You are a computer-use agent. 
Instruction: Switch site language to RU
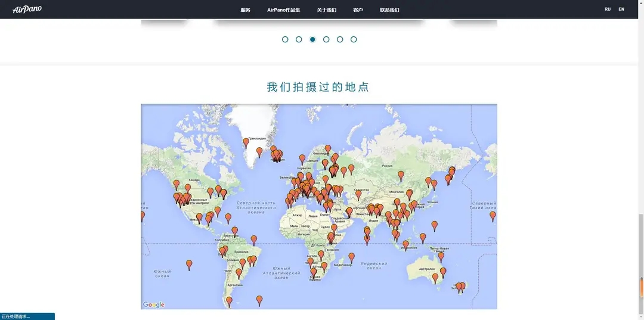pos(607,10)
